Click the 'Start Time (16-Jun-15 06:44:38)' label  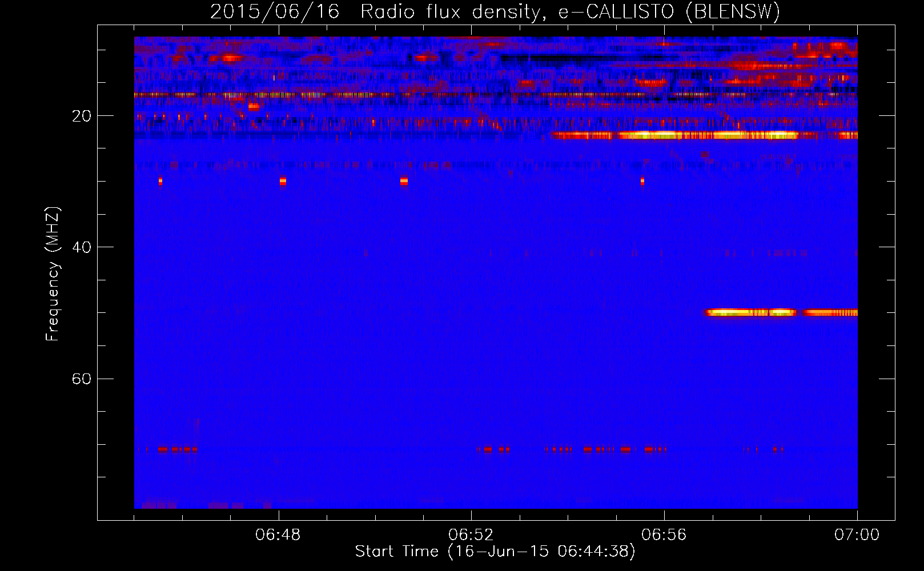(x=495, y=552)
